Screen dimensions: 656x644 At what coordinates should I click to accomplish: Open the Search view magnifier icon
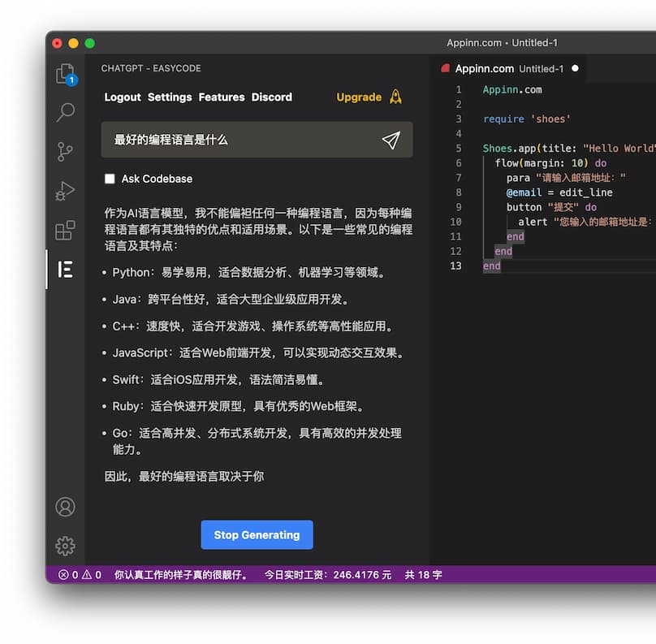(66, 112)
